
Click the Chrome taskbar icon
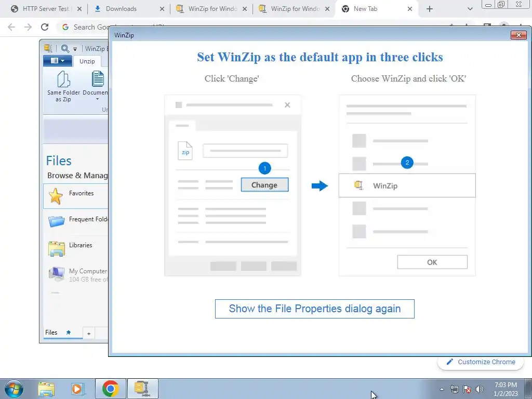tap(110, 389)
